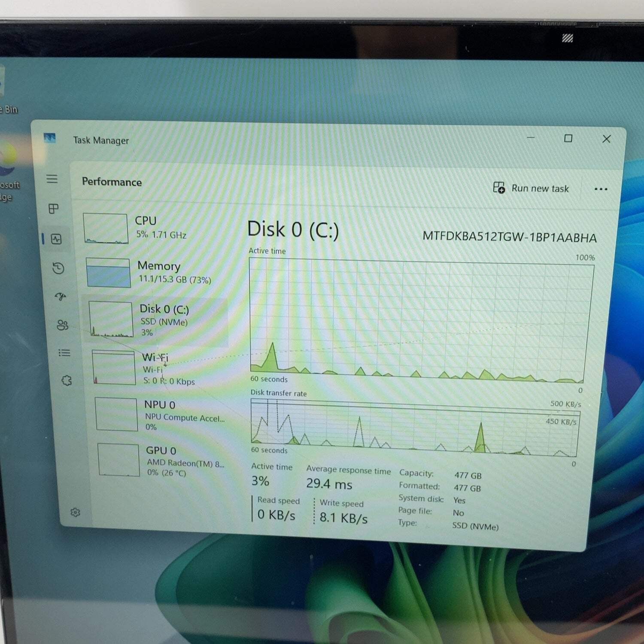Open the Services puzzle icon
The image size is (644, 644).
tap(67, 380)
